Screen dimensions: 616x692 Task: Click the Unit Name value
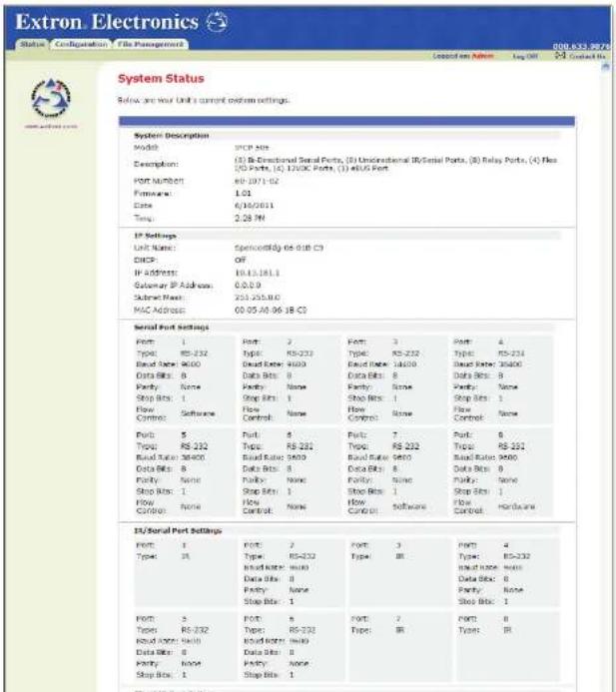[279, 248]
